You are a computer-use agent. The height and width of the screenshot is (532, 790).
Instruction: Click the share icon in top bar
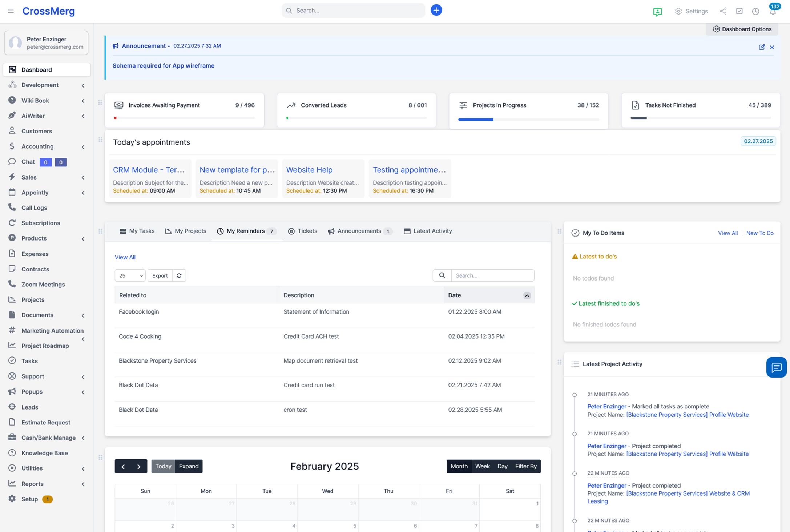[x=723, y=11]
